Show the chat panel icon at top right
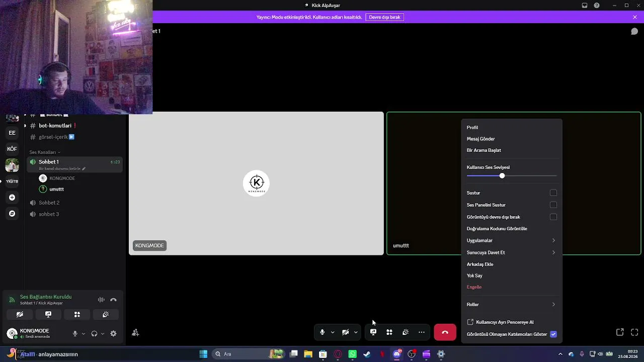The image size is (644, 362). (634, 31)
